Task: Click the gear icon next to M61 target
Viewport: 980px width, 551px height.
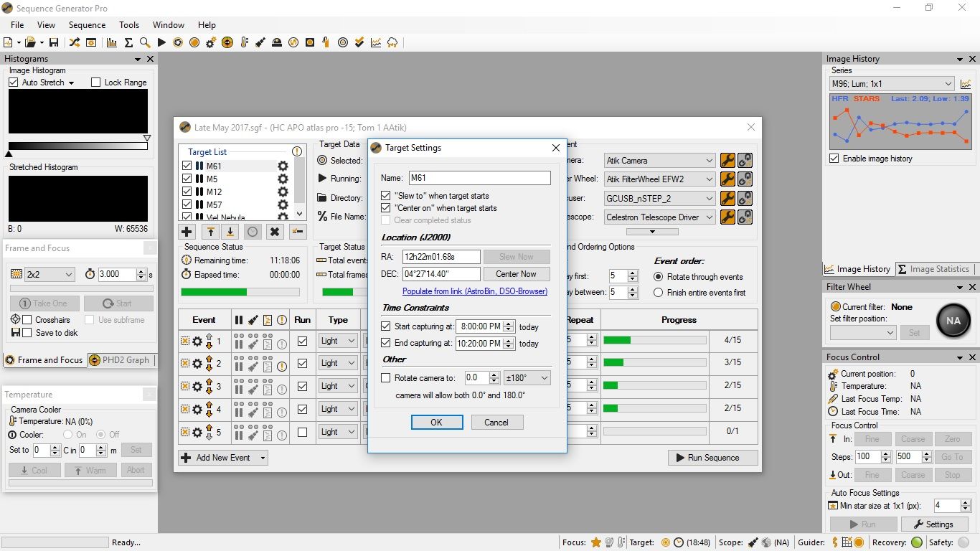Action: coord(282,166)
